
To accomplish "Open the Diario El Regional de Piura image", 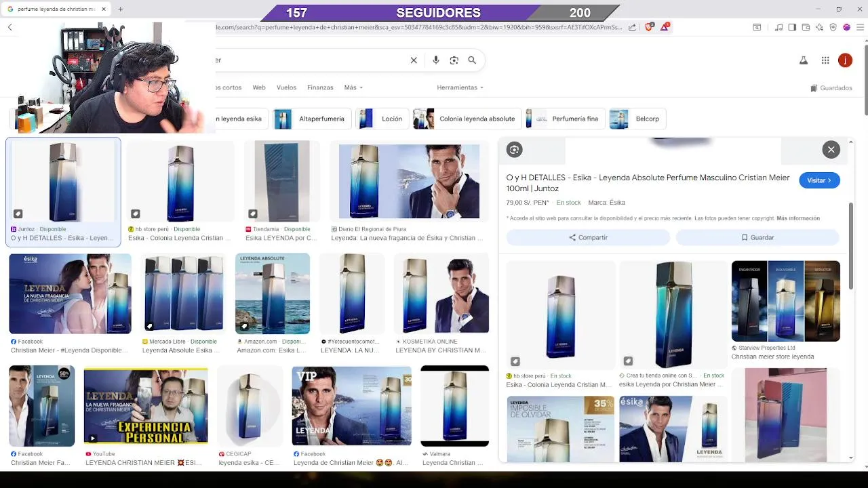I will [409, 182].
